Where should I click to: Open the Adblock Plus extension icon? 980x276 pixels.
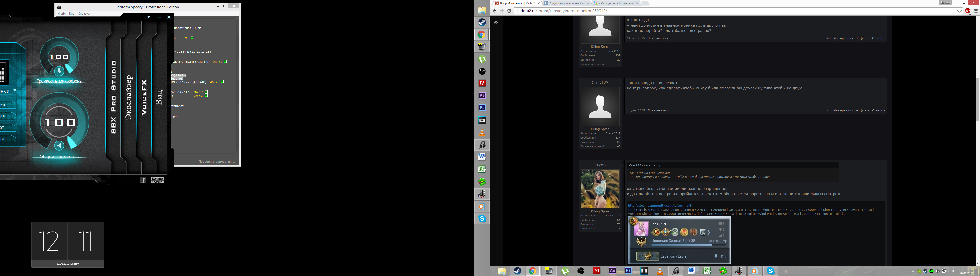pos(968,11)
